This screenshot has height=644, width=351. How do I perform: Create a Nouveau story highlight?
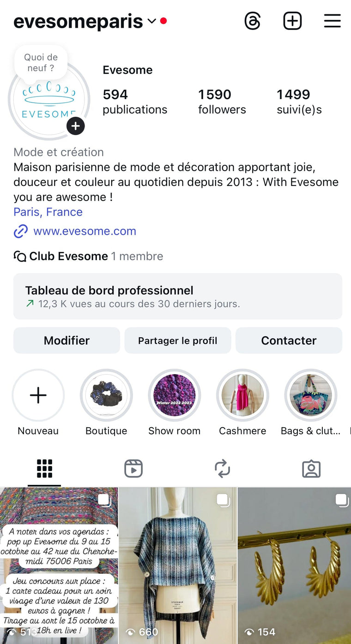(x=38, y=395)
